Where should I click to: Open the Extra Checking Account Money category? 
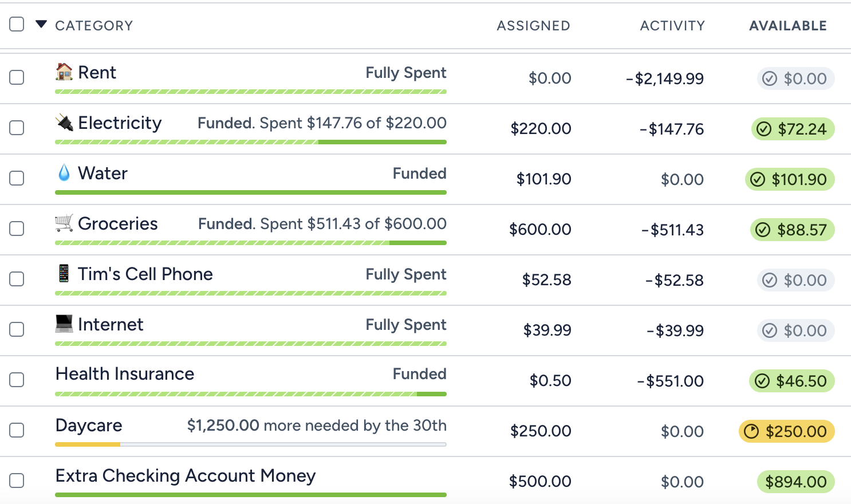[x=186, y=476]
